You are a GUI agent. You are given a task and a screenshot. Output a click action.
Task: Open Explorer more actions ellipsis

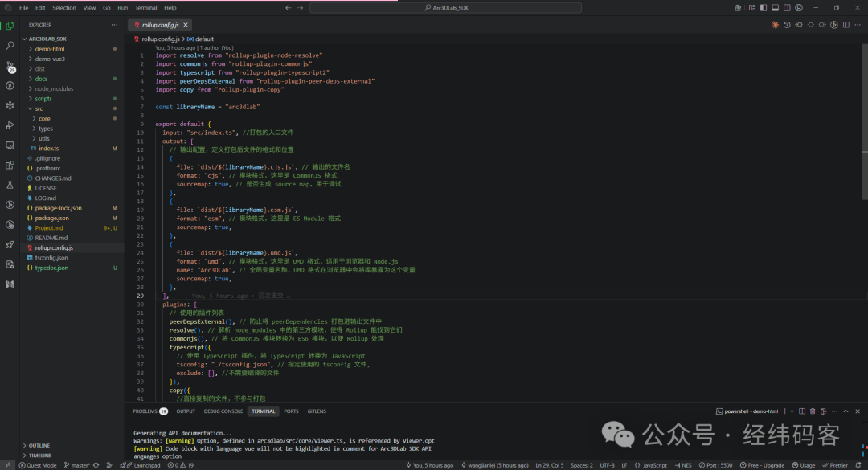[114, 25]
